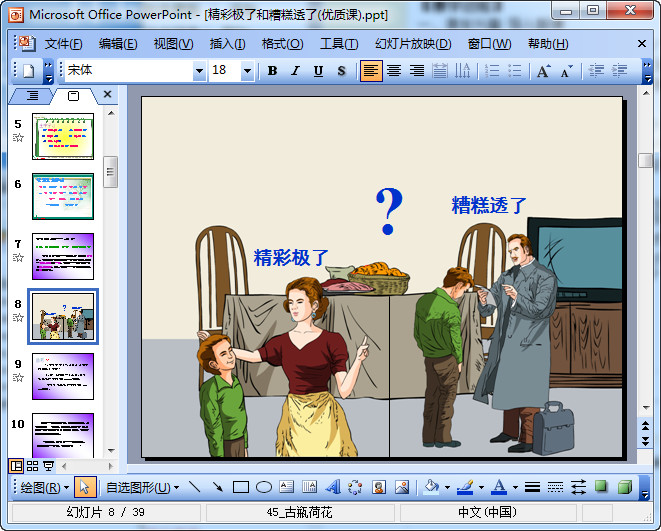Click the center align icon
661x531 pixels.
click(394, 71)
